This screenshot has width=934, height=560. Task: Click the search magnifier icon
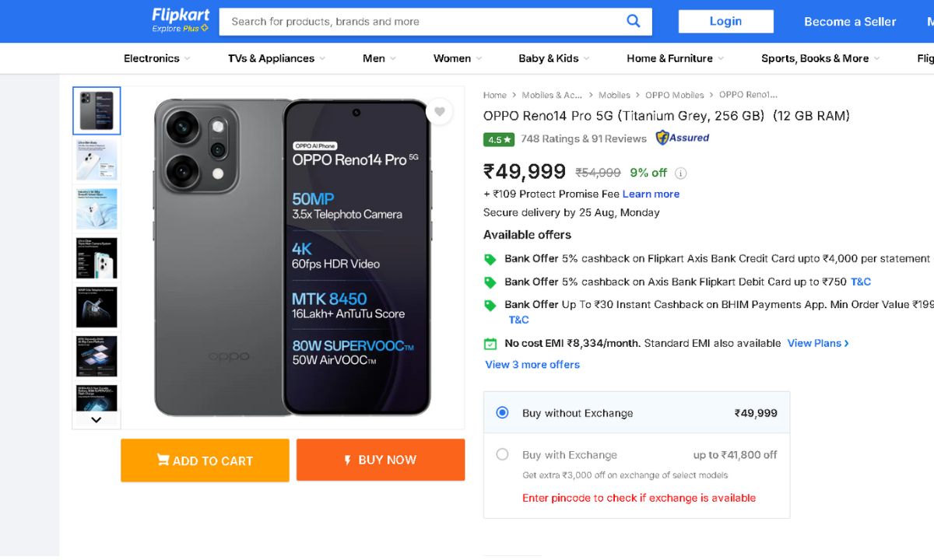click(x=634, y=21)
